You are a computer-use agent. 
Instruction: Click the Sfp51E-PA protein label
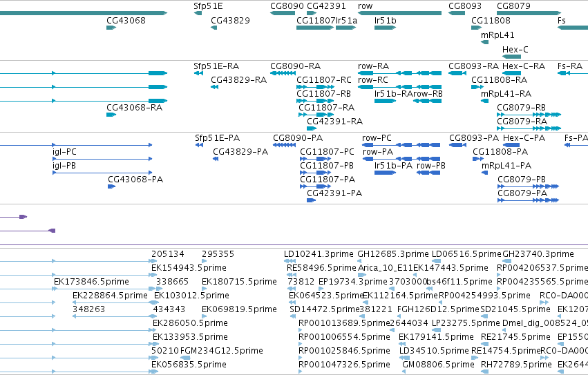[x=217, y=138]
